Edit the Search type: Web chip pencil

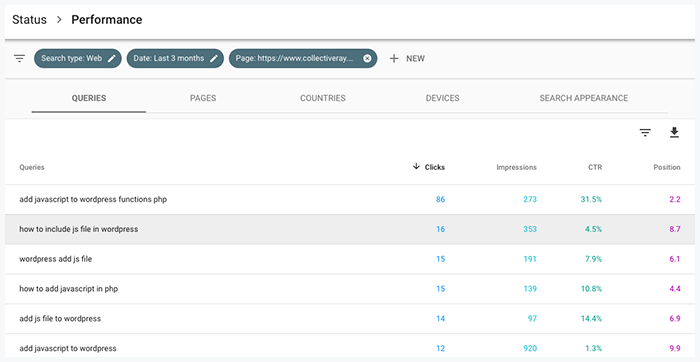coord(112,58)
